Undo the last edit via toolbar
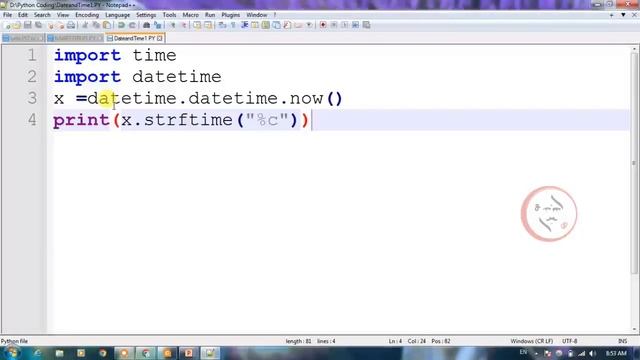640x360 pixels. pyautogui.click(x=121, y=25)
